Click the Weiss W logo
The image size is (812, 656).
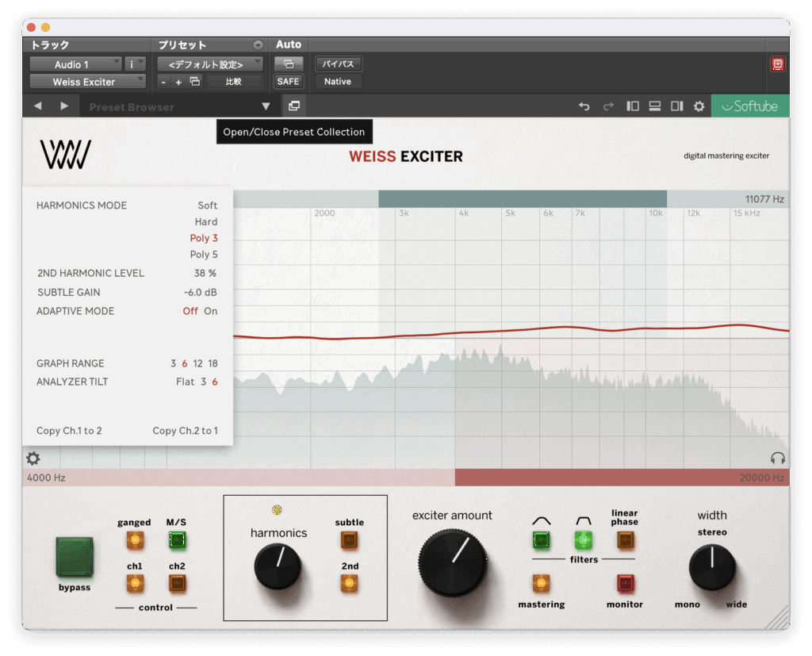(66, 155)
